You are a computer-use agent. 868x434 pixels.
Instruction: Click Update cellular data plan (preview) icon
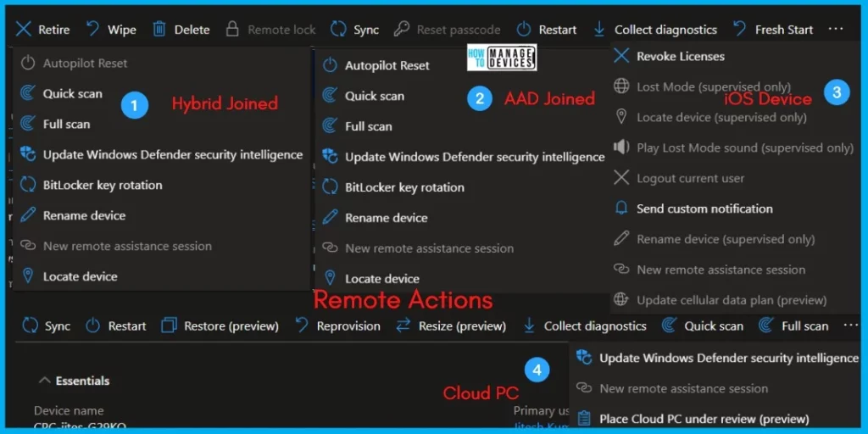[621, 300]
